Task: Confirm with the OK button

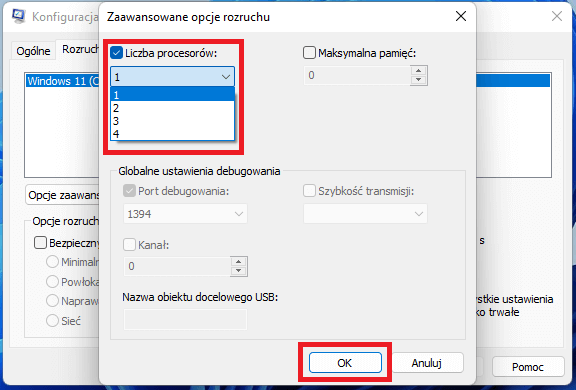Action: [x=345, y=363]
